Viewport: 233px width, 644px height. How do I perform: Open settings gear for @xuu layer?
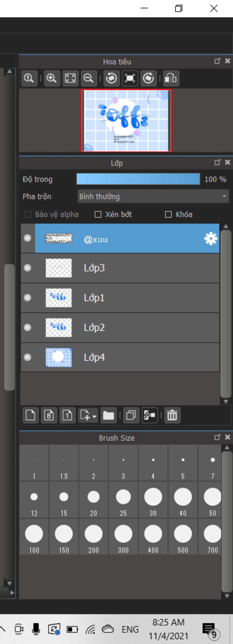point(210,239)
